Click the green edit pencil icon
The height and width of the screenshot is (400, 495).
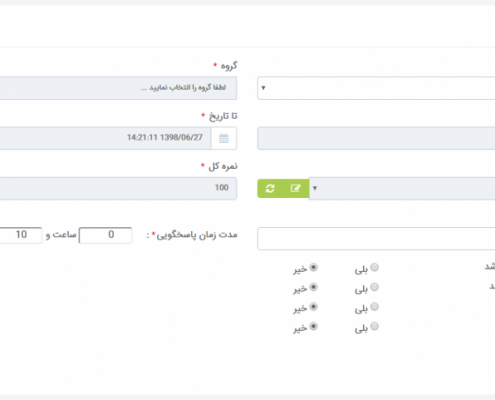tap(296, 188)
